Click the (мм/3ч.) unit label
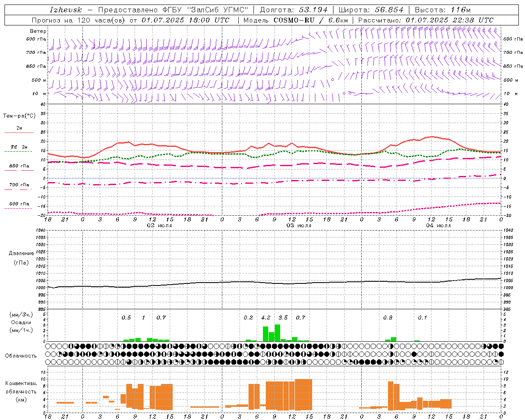Viewport: 525px width, 420px height. 21,315
